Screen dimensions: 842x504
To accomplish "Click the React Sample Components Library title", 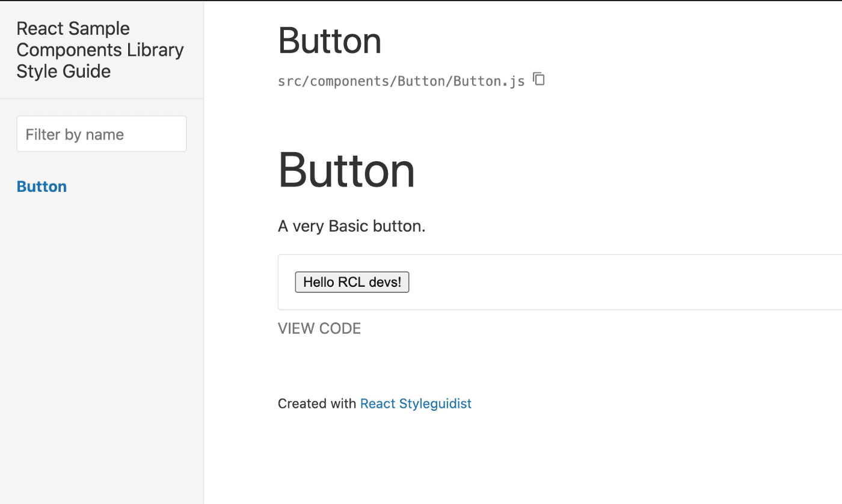I will coord(100,50).
